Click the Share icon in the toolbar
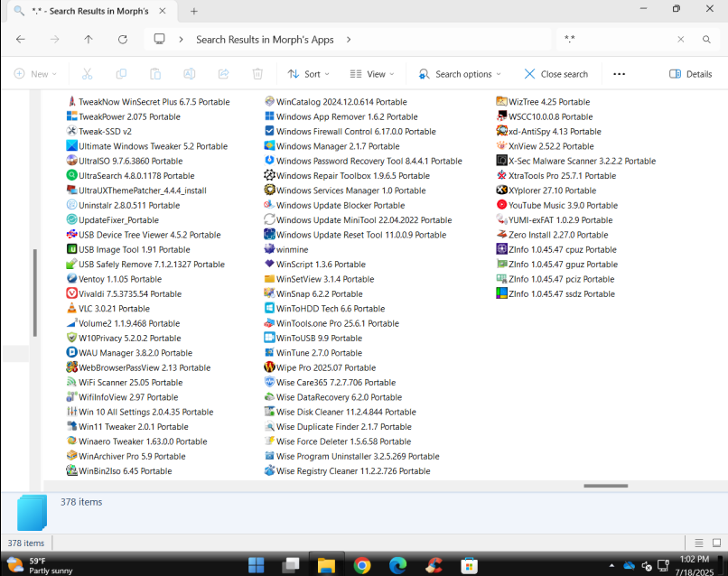This screenshot has height=576, width=728. (x=224, y=74)
